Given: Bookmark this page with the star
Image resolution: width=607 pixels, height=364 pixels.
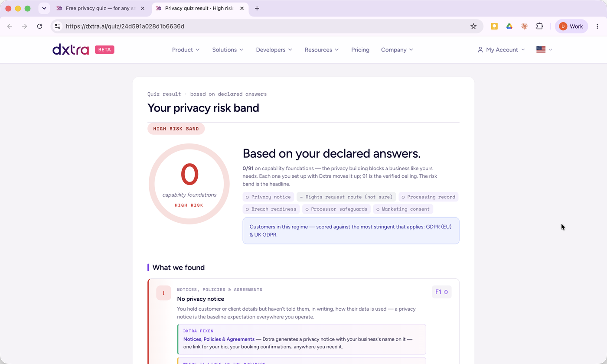Looking at the screenshot, I should pos(473,26).
